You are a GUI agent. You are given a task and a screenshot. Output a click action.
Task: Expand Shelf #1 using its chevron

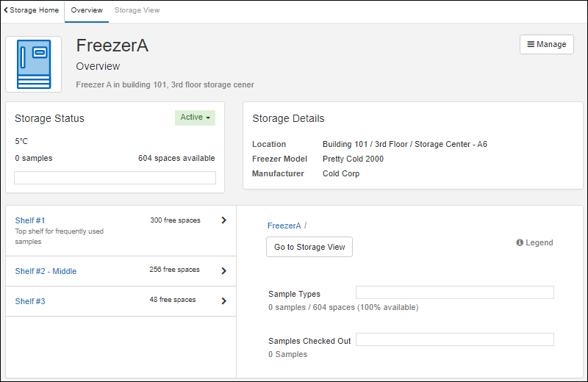click(x=223, y=220)
